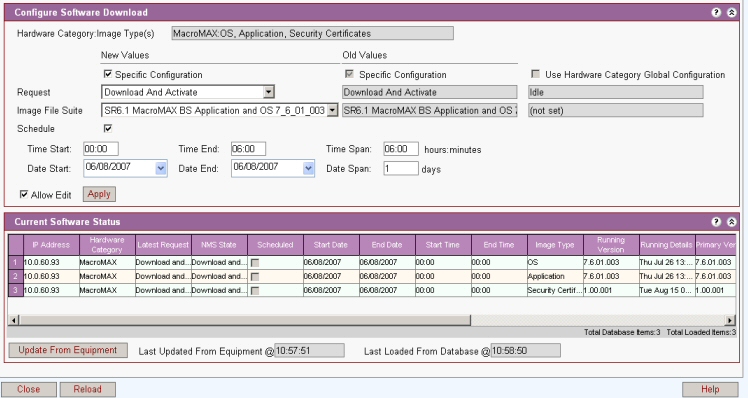Sort by Running Version column header

click(611, 245)
